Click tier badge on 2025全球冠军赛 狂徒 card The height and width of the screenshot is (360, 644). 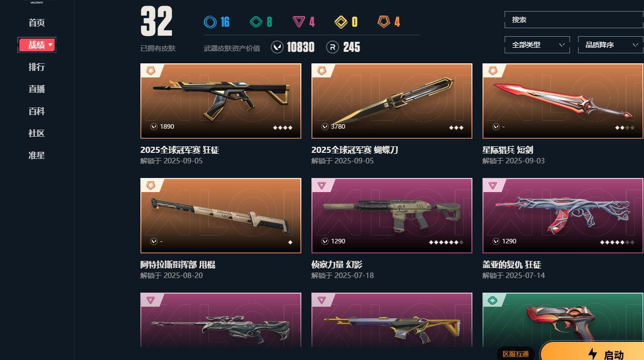point(150,71)
